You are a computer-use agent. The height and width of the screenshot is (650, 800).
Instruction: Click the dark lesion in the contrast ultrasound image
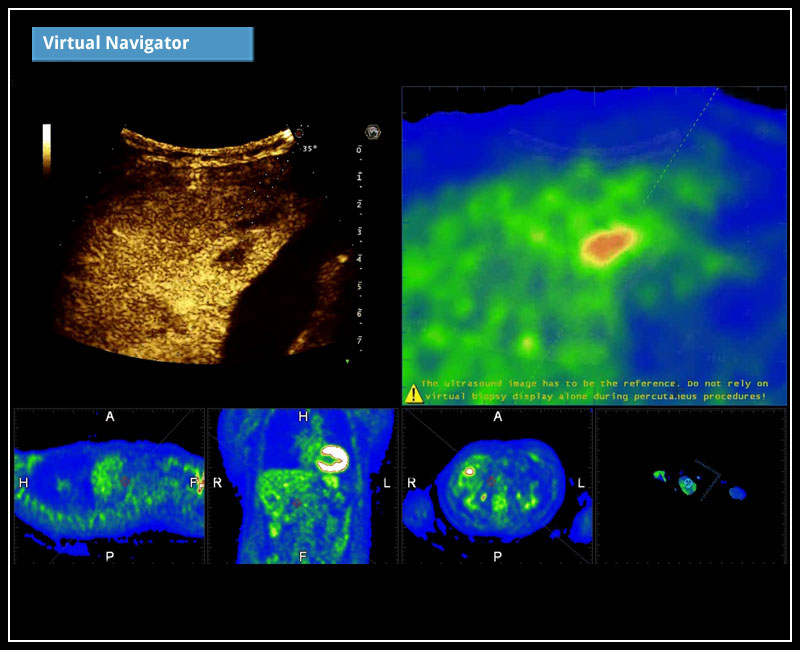tap(236, 257)
